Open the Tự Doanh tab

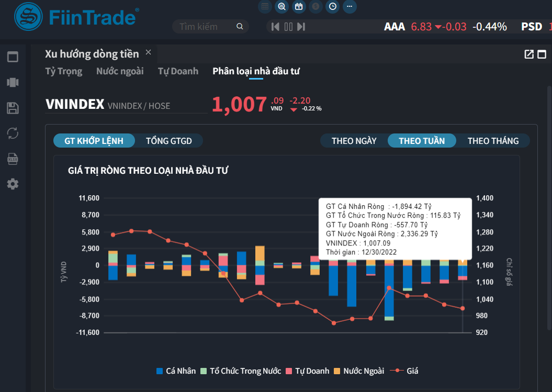coord(178,71)
